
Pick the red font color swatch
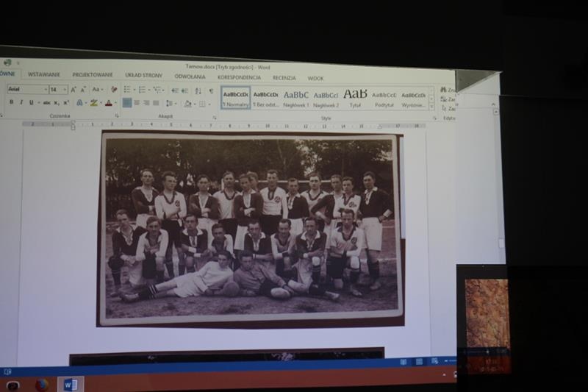tap(107, 103)
